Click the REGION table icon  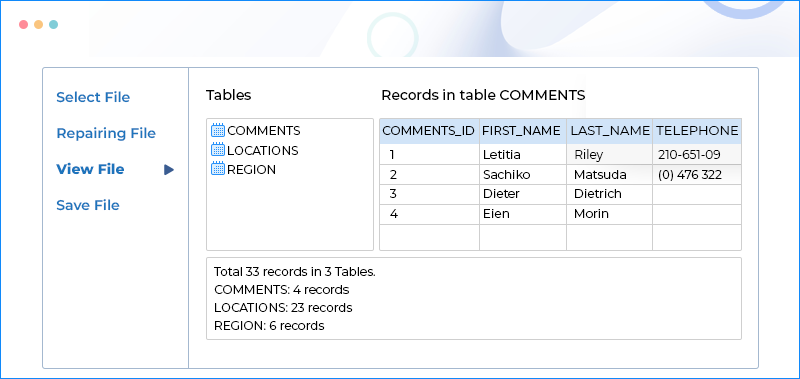pyautogui.click(x=218, y=169)
